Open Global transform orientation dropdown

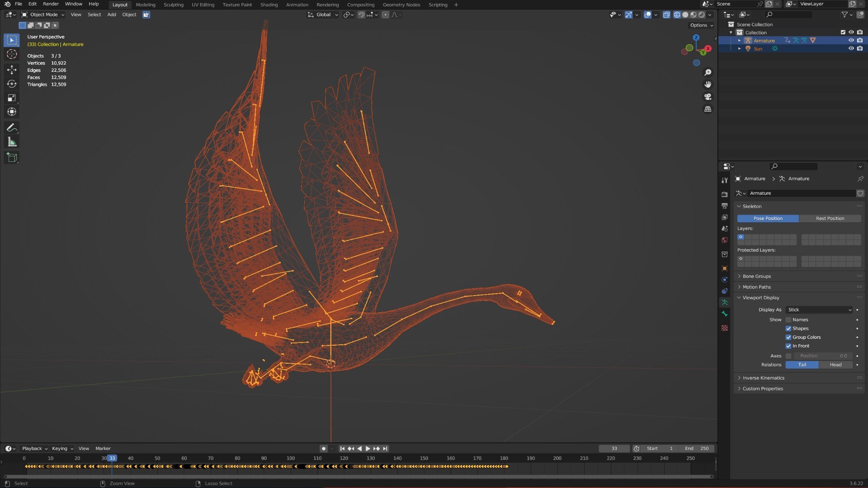(x=323, y=14)
